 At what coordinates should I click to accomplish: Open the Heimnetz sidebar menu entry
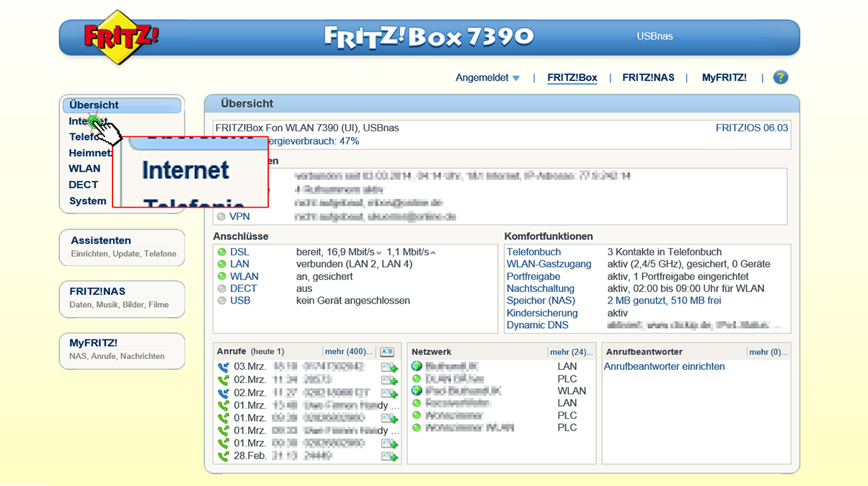coord(90,153)
